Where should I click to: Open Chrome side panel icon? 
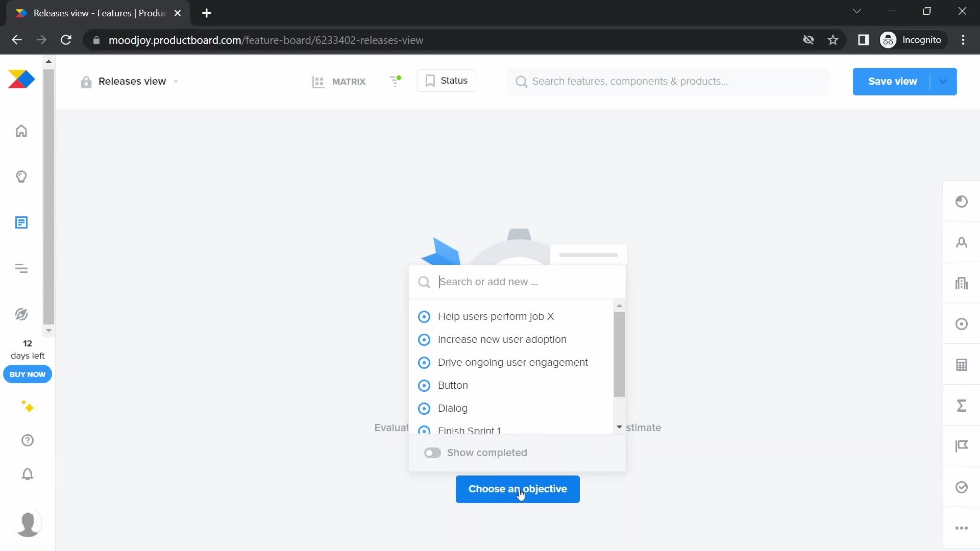pos(863,40)
